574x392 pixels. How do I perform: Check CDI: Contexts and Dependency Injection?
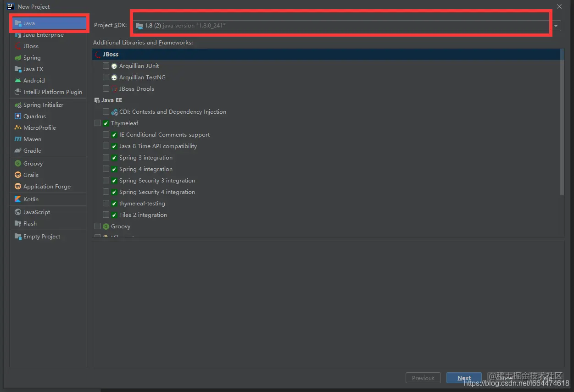tap(106, 112)
